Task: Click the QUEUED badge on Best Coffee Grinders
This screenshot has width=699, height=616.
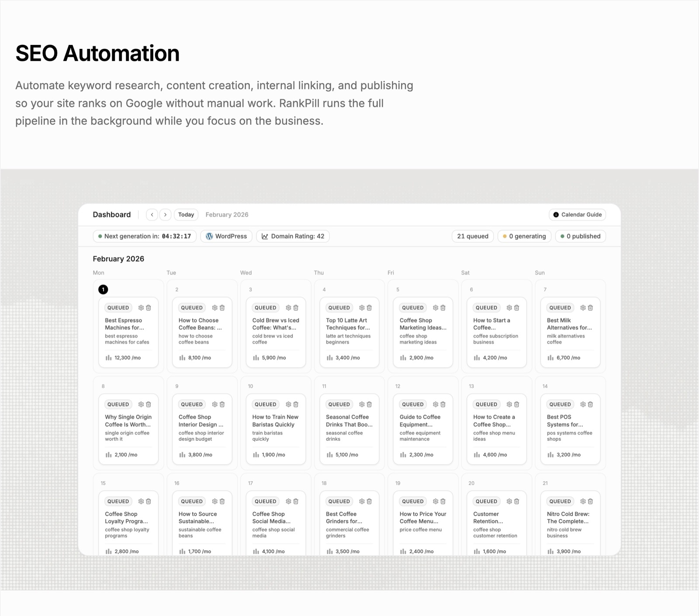Action: [339, 502]
